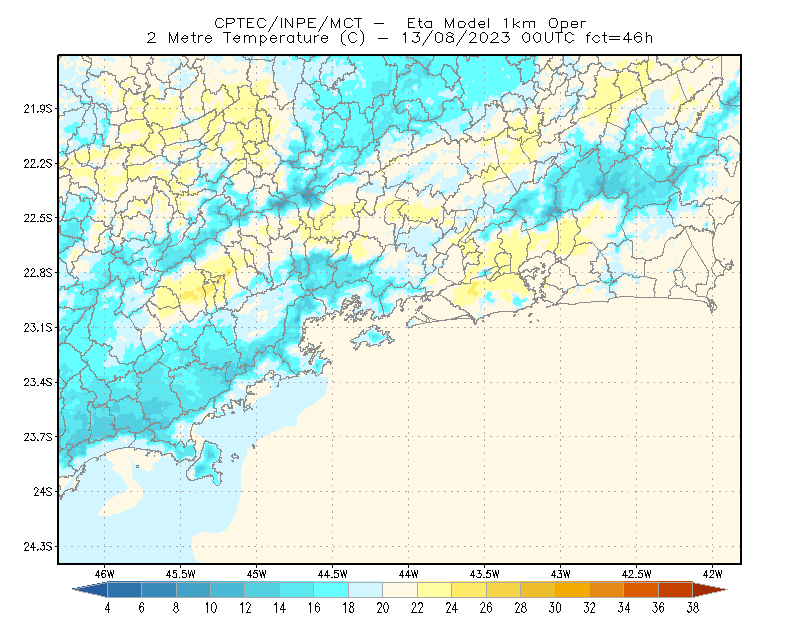The image size is (800, 618).
Task: Pick the 16–18 °C cyan legend swatch
Action: coord(331,589)
